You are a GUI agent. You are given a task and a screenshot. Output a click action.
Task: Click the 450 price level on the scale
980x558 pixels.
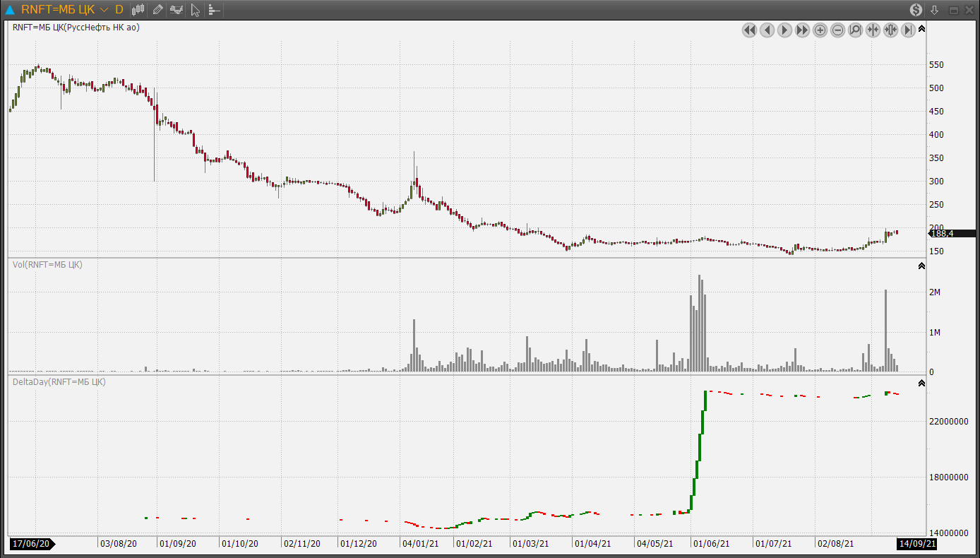[x=936, y=112]
